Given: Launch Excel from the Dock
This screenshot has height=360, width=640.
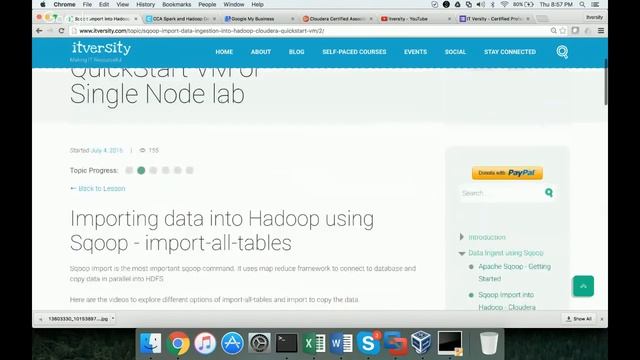Looking at the screenshot, I should (314, 343).
